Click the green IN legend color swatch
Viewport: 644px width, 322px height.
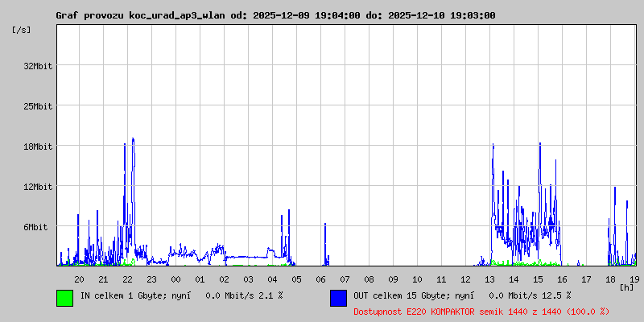tap(65, 298)
